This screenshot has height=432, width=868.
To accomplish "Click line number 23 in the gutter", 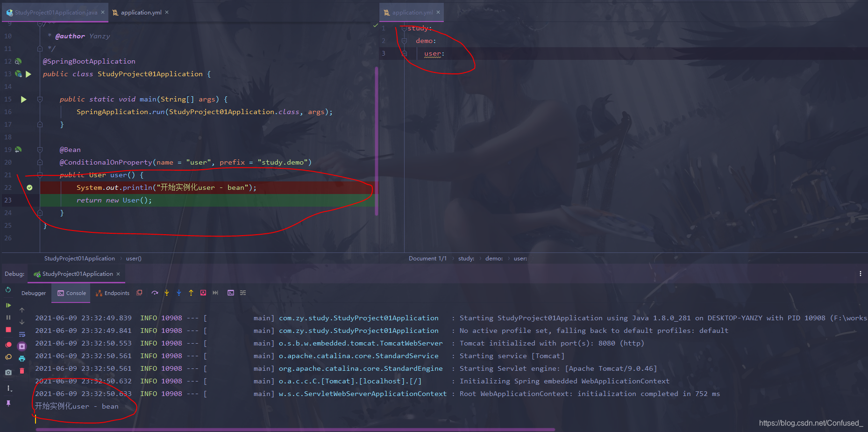I will 8,200.
